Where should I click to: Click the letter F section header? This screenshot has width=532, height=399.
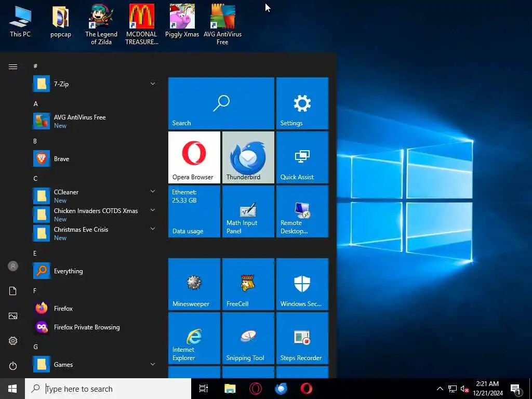point(35,291)
